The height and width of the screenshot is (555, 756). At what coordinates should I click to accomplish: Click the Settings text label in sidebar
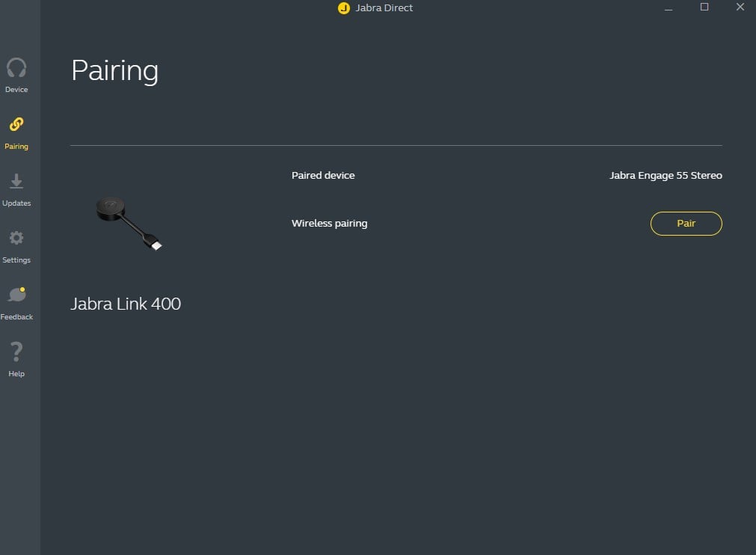(16, 260)
